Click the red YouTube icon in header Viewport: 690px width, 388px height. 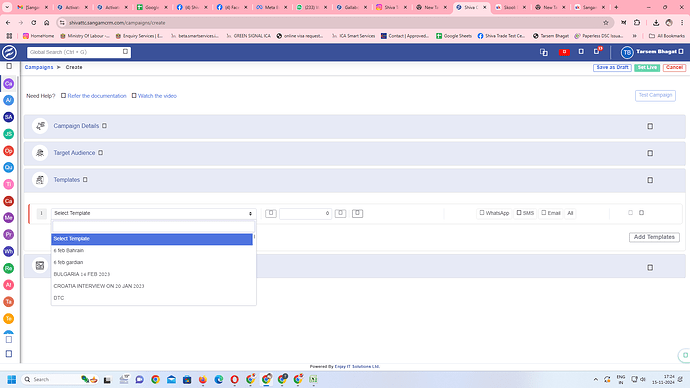pyautogui.click(x=564, y=52)
